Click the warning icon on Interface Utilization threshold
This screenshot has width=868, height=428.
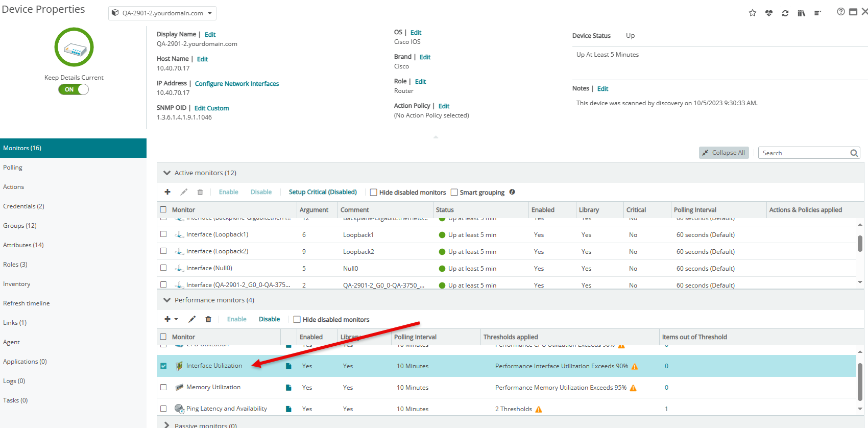click(x=635, y=366)
